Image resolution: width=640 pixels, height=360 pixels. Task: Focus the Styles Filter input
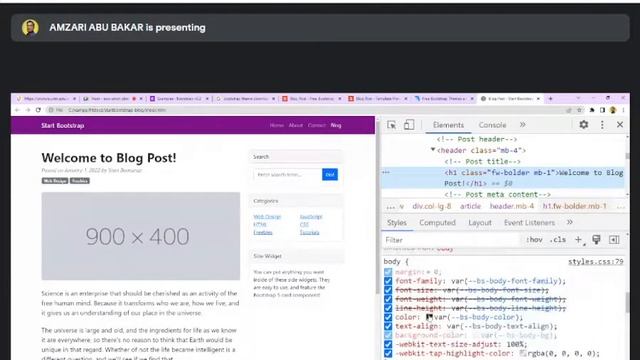[x=451, y=240]
